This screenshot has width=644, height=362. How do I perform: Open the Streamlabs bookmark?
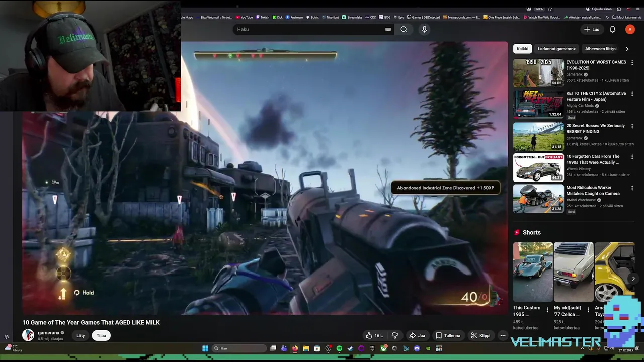click(352, 17)
